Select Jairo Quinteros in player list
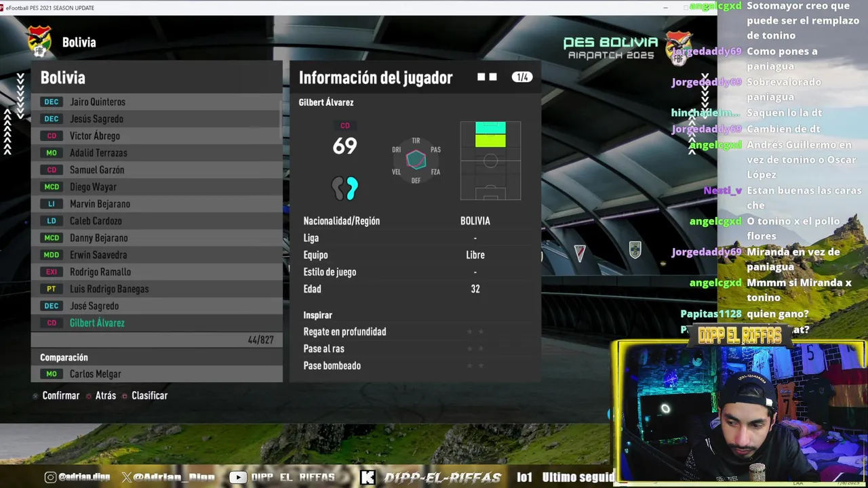The image size is (868, 488). point(155,102)
